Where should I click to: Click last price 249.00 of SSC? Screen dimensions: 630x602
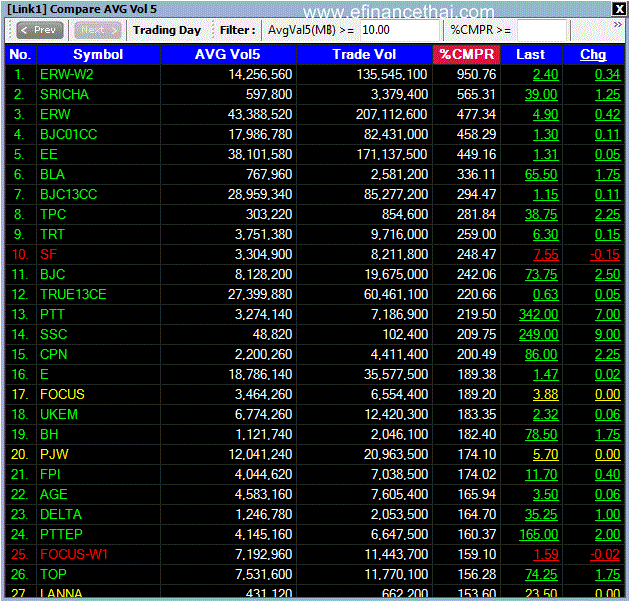[x=538, y=335]
